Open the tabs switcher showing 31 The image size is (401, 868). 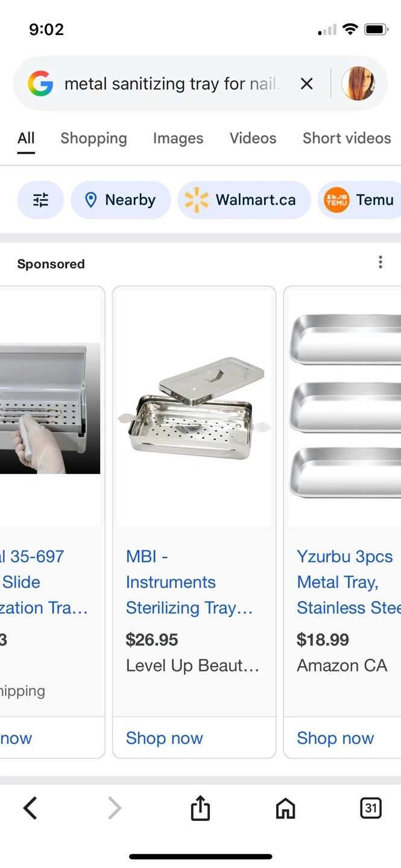coord(370,808)
